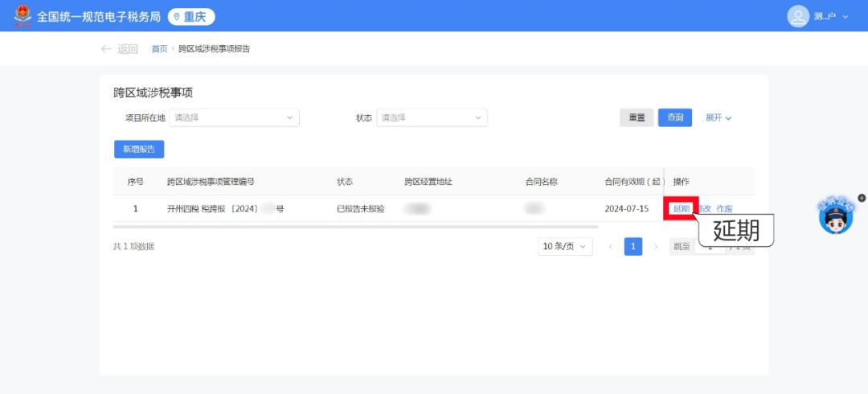Screen dimensions: 868x394
Task: Click the 查询 button
Action: [x=674, y=117]
